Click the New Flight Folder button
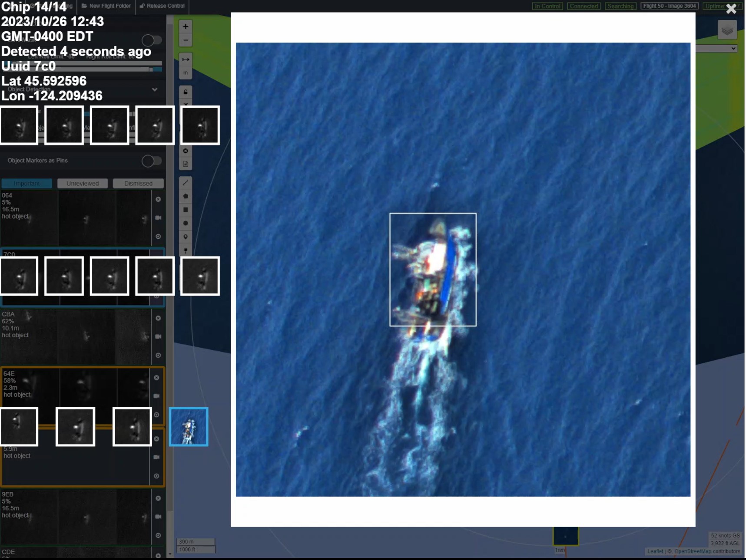The image size is (746, 560). [x=106, y=6]
